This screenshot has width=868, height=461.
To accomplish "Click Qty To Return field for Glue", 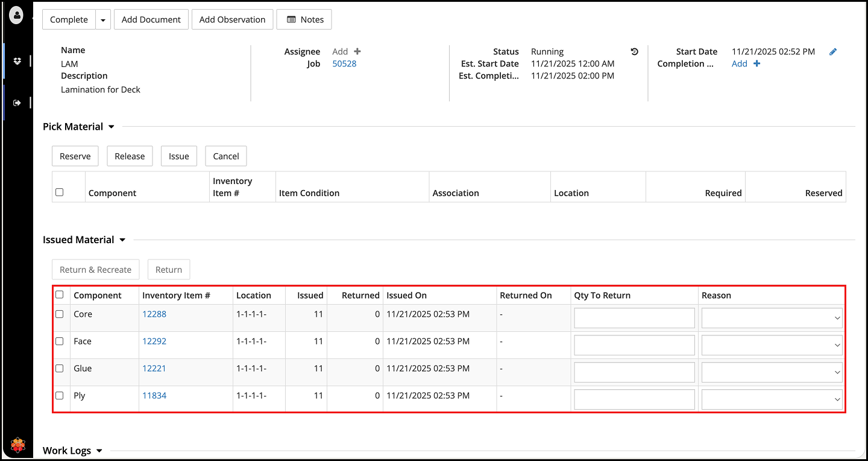I will click(x=634, y=372).
